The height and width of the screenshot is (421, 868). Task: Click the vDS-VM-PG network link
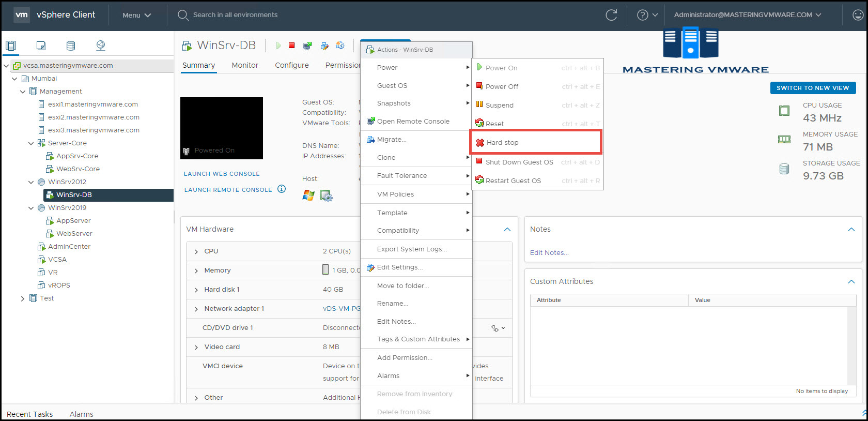(342, 308)
